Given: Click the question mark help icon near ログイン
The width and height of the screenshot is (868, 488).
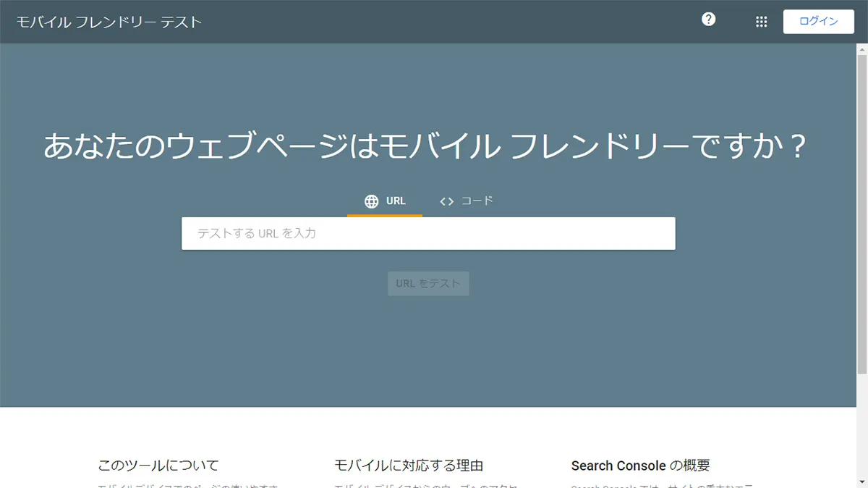Looking at the screenshot, I should pyautogui.click(x=708, y=20).
